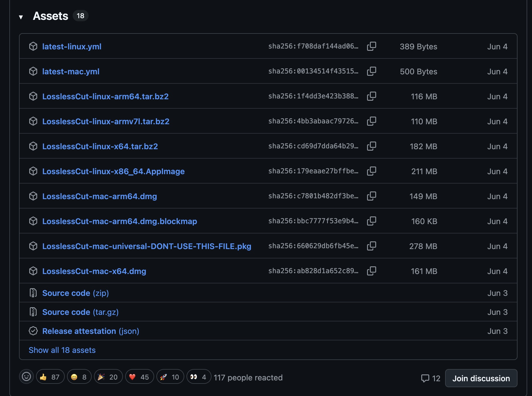Copy hash of LosslessCut-linux-x64.tar.bz2
Screen dimensions: 532x396
pos(371,146)
